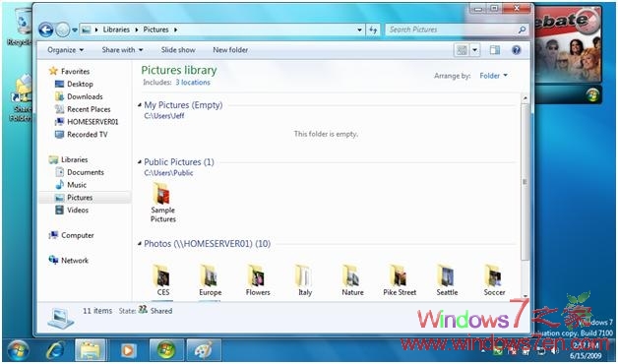Open the Share with menu
Image resolution: width=618 pixels, height=364 pixels.
[122, 50]
